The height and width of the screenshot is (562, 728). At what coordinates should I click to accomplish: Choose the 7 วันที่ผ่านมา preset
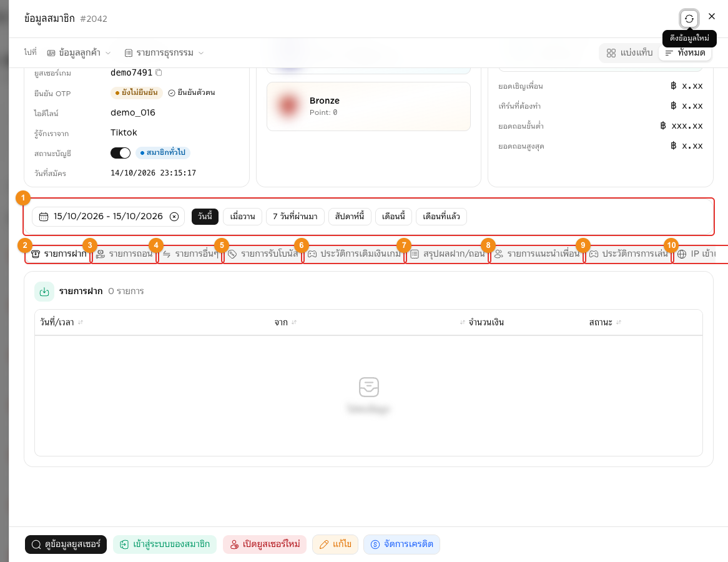pos(295,217)
